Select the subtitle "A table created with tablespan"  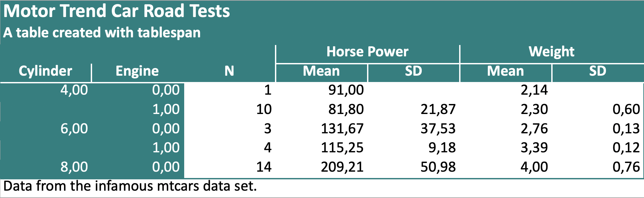(102, 33)
